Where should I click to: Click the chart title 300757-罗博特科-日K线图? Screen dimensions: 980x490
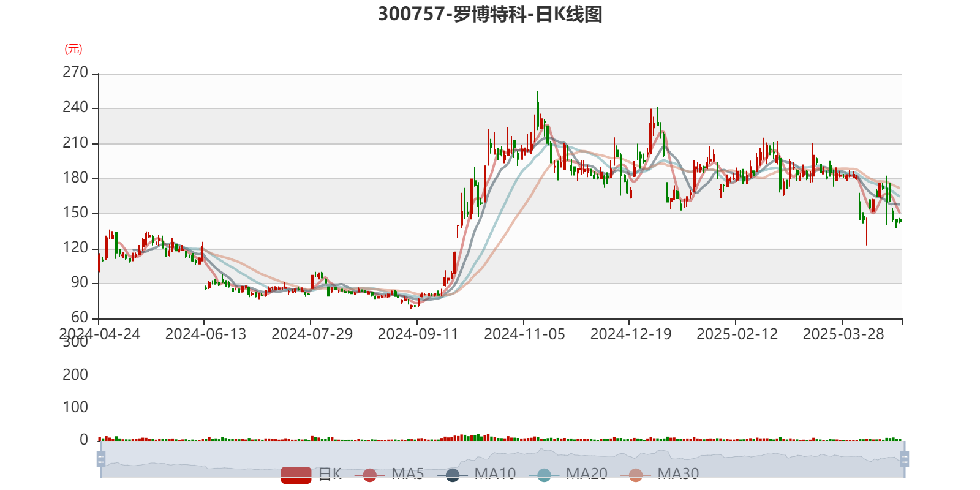click(x=490, y=14)
